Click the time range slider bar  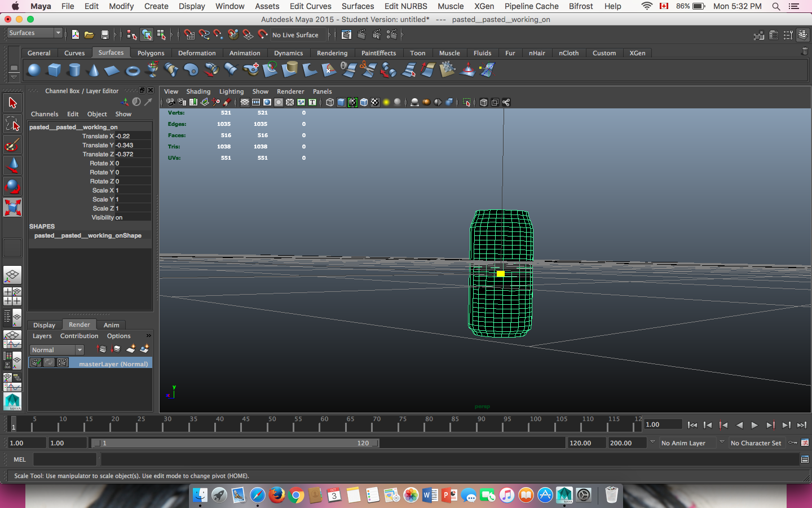tap(235, 443)
